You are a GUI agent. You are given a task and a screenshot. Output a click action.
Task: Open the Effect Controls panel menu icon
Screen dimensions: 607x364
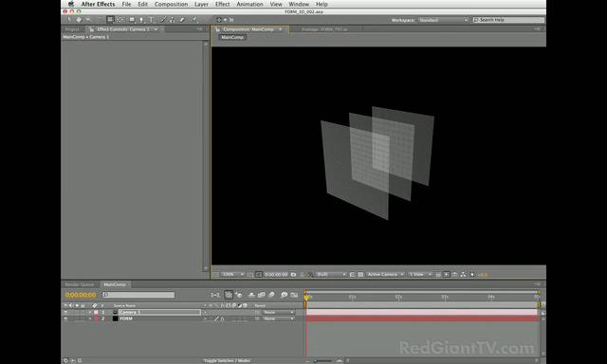(x=200, y=29)
